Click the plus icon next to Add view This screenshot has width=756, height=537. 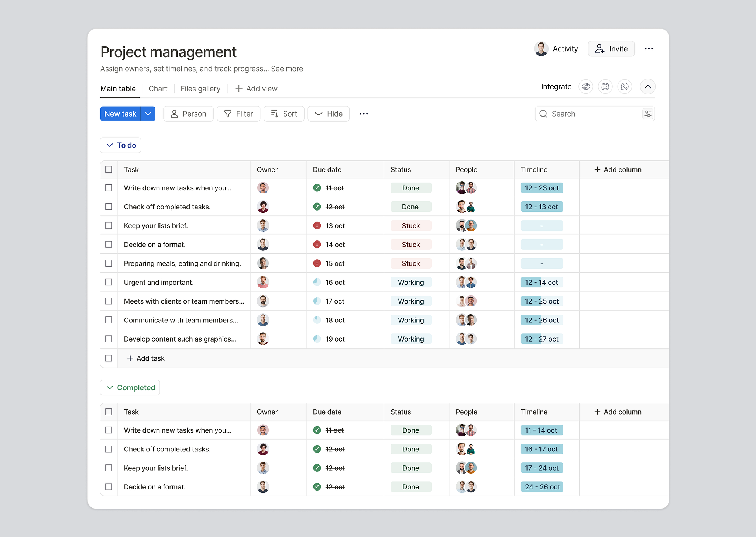pyautogui.click(x=239, y=89)
